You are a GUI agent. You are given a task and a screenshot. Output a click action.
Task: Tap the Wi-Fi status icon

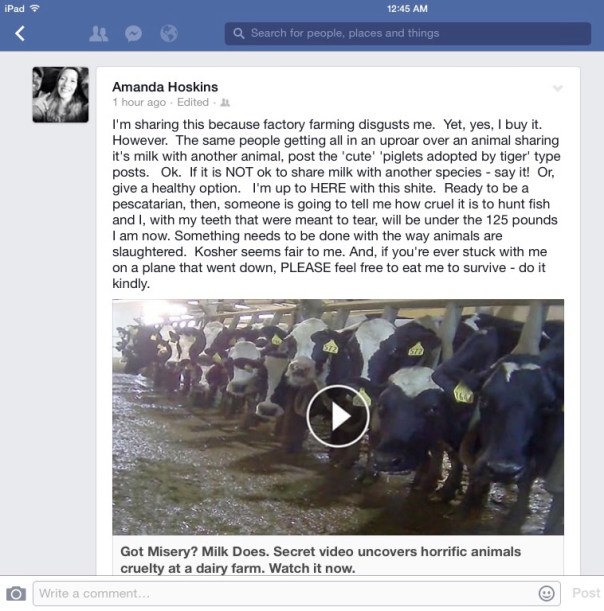35,8
